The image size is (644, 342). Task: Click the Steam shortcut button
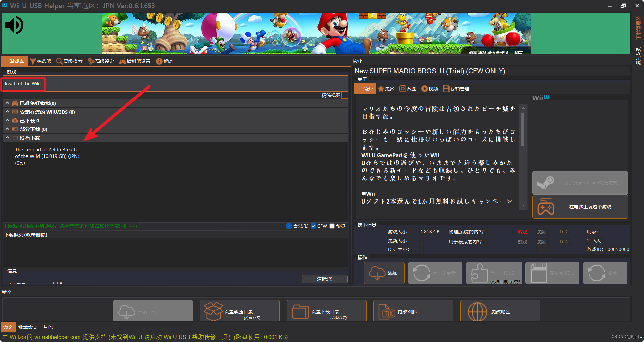[x=580, y=183]
